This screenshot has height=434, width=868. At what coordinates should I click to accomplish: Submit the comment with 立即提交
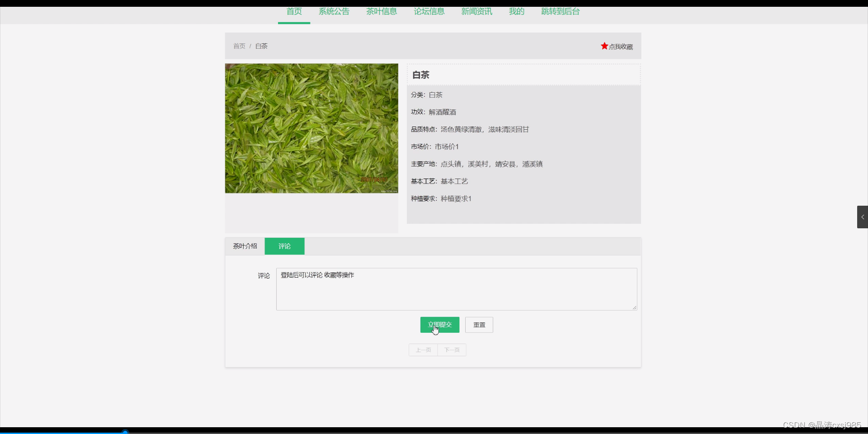pos(440,325)
